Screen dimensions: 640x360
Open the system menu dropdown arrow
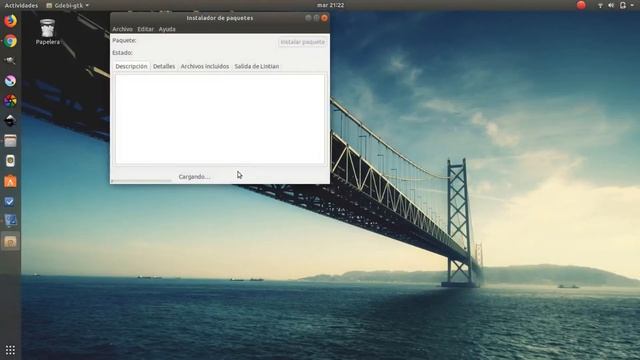tap(632, 5)
